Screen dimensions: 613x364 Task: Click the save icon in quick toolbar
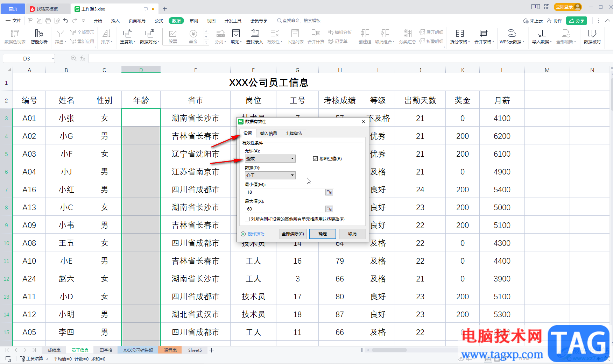coord(30,21)
